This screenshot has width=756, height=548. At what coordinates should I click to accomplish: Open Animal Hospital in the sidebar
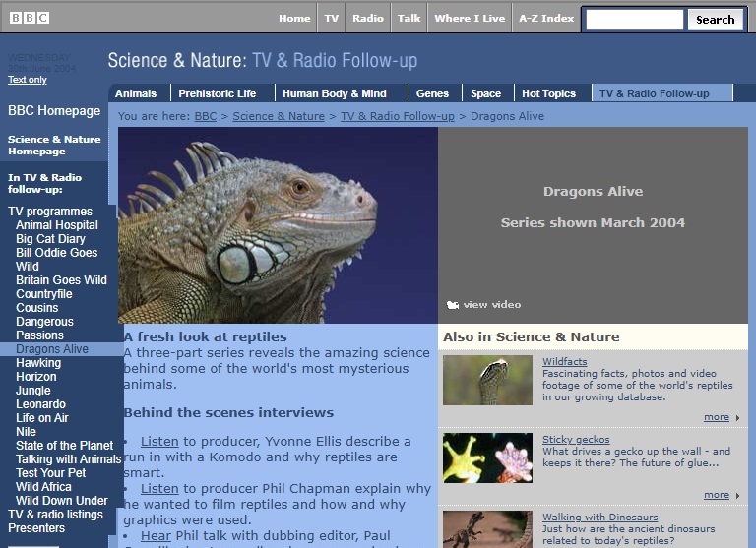[57, 225]
